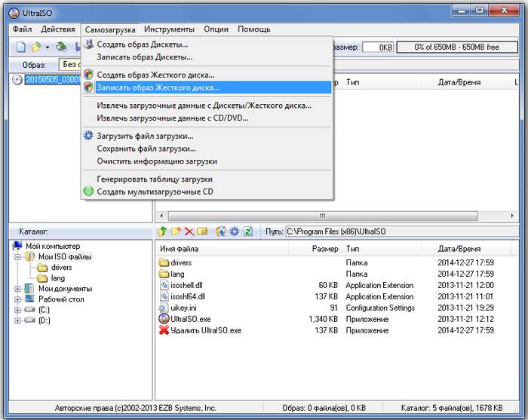
Task: Click the Open file folder toolbar icon
Action: pos(35,47)
